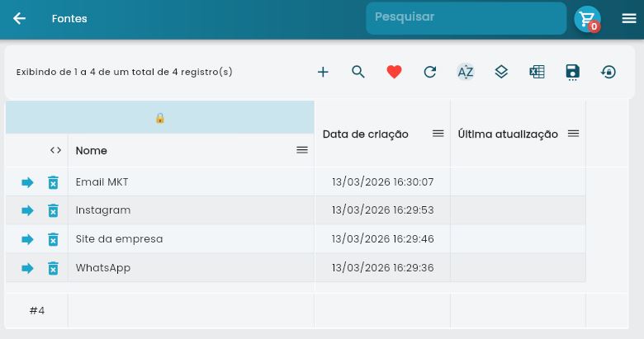Viewport: 644px width, 339px height.
Task: Open the hamburger main menu
Action: click(629, 18)
